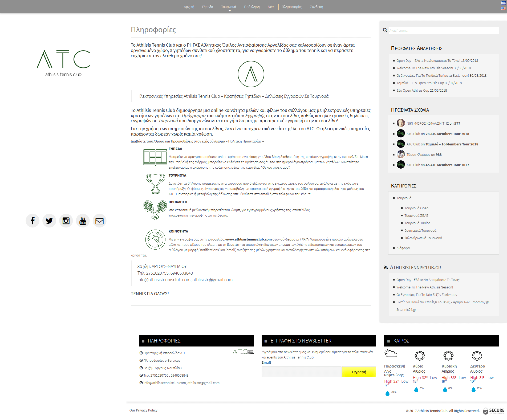The image size is (507, 420).
Task: Open the Πληροφορίες menu item
Action: (x=292, y=7)
